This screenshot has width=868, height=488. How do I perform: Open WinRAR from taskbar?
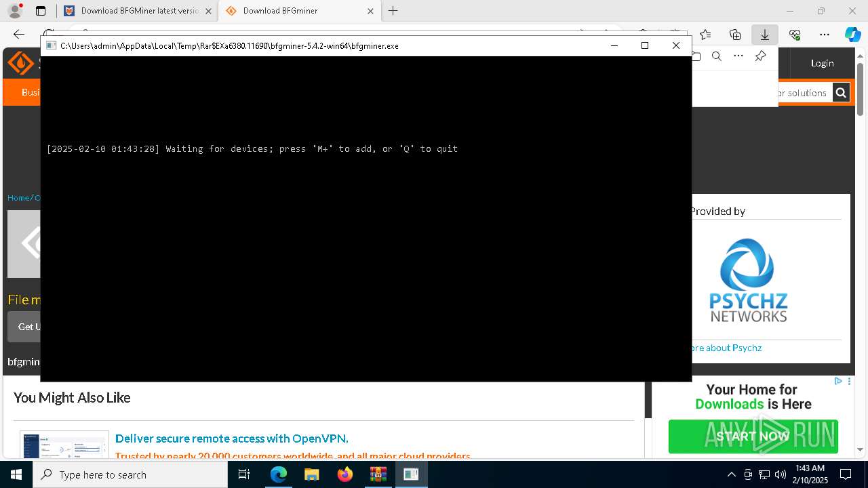point(378,474)
